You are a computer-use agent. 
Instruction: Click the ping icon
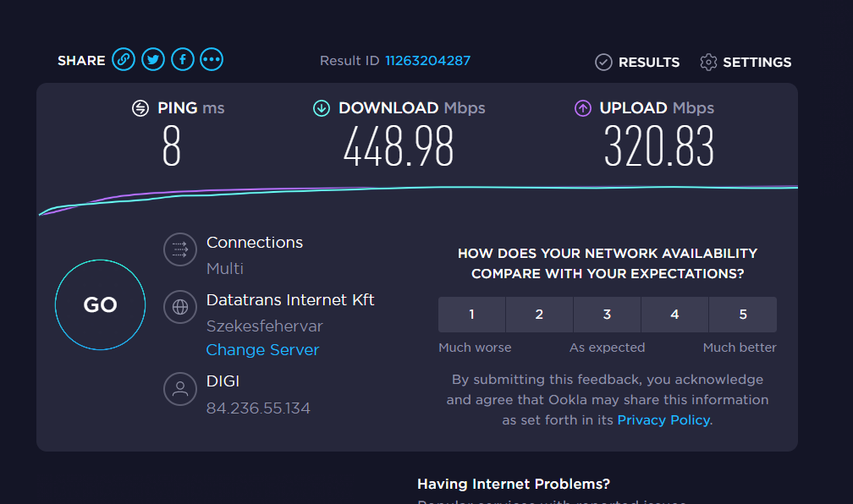click(140, 108)
